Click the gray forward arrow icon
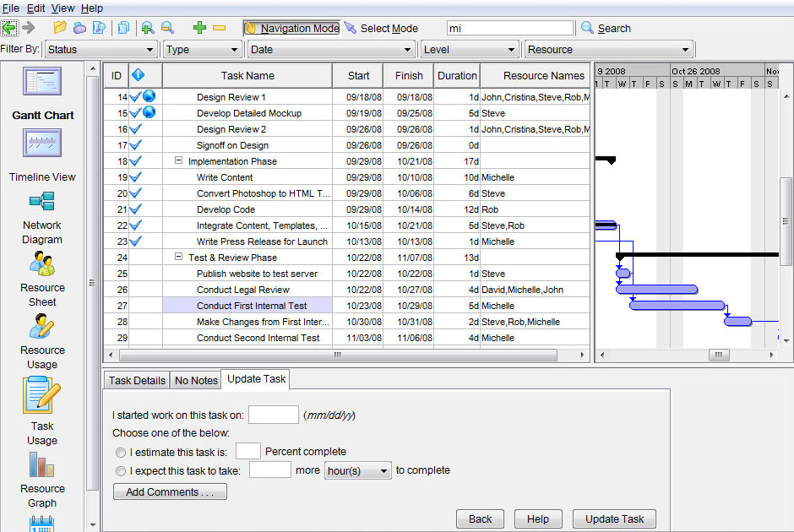 coord(29,28)
